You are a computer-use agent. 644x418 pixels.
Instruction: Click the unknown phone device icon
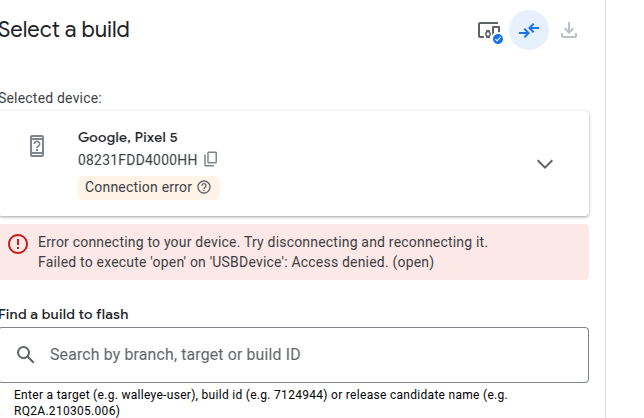[x=37, y=146]
